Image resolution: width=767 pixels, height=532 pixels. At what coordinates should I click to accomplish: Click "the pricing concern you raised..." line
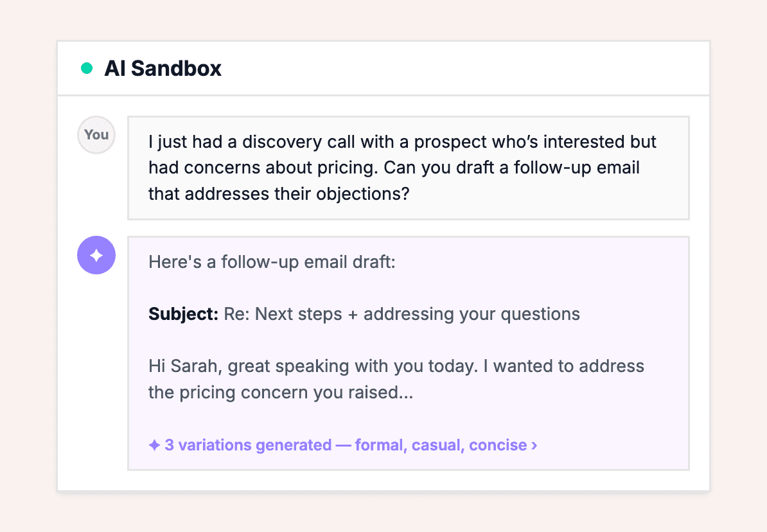coord(281,392)
